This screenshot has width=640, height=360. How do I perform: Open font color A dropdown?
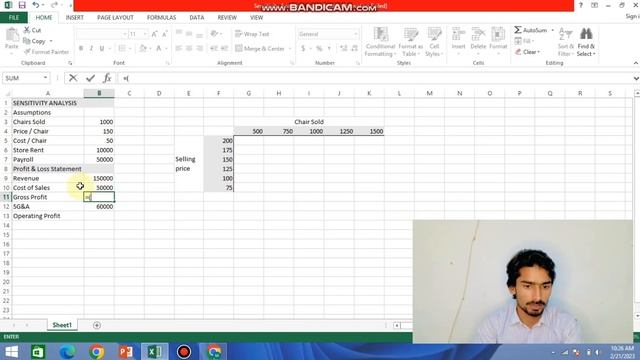[x=166, y=49]
